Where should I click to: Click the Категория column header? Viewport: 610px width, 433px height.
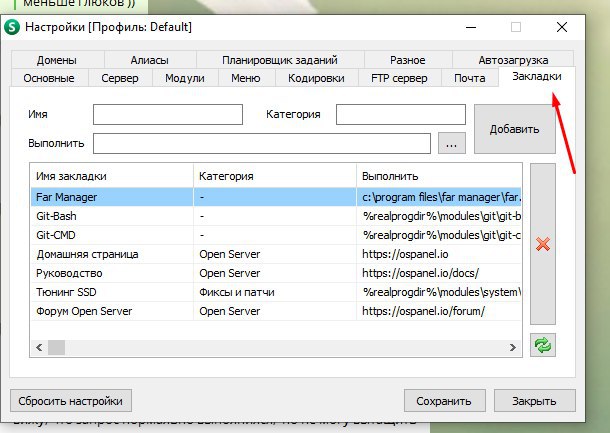(x=275, y=176)
